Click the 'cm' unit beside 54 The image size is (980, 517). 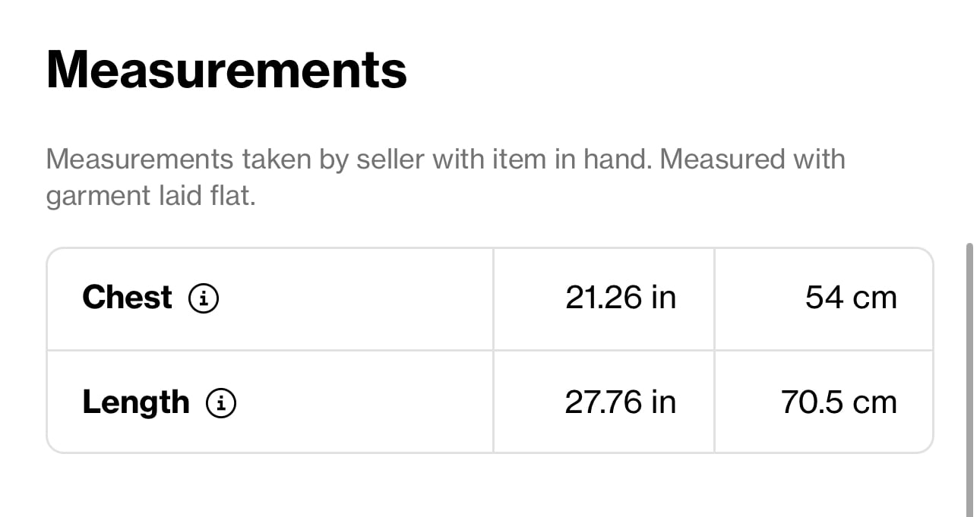coord(875,299)
